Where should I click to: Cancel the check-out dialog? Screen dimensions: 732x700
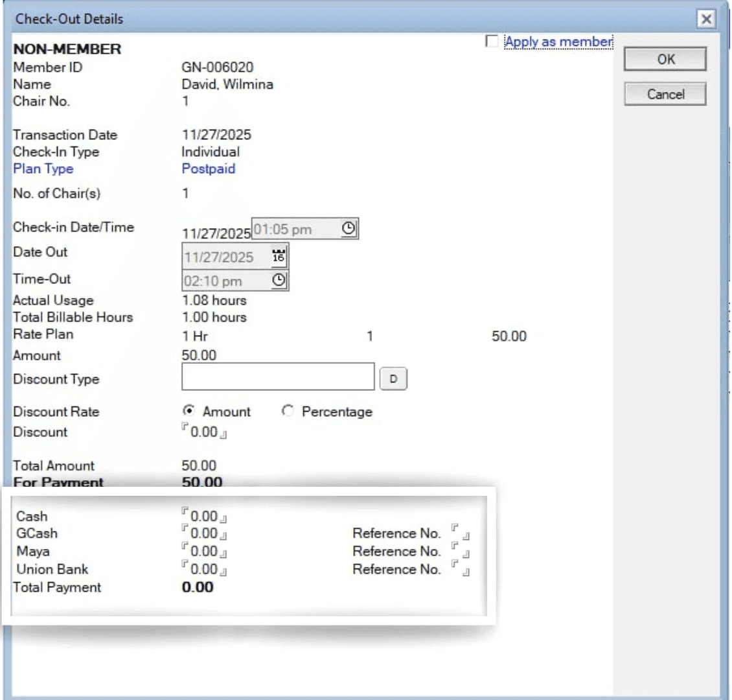665,95
